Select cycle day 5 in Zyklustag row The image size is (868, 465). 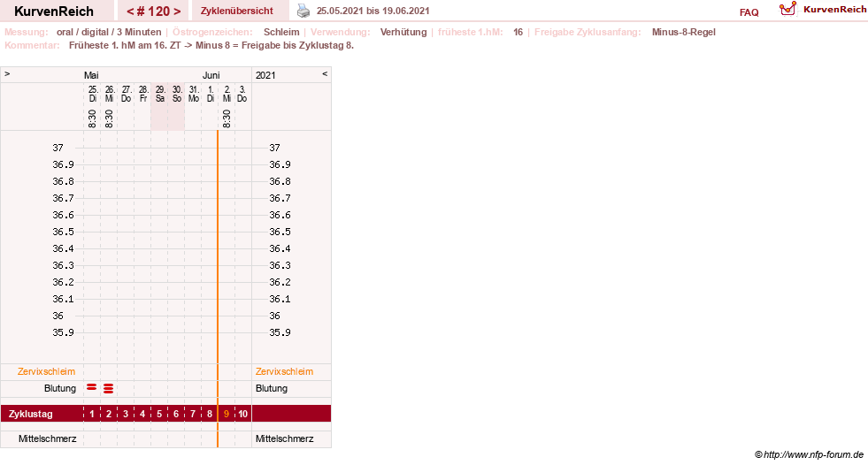[x=159, y=414]
